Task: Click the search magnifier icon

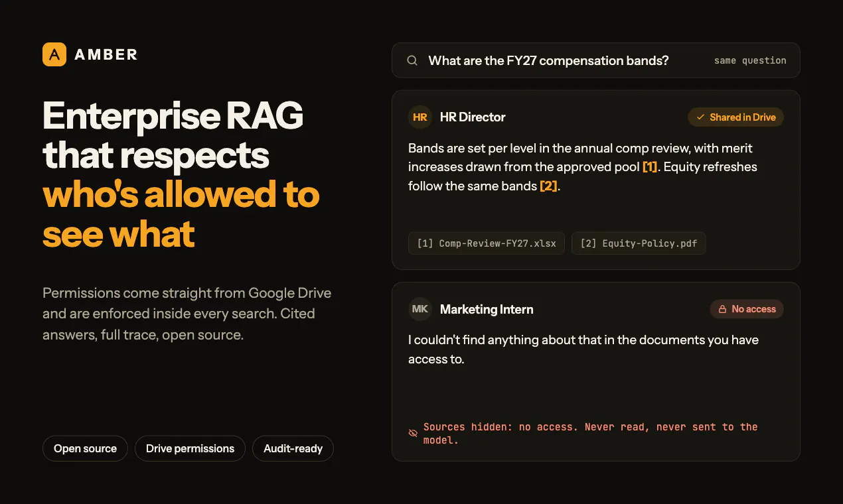Action: [412, 60]
